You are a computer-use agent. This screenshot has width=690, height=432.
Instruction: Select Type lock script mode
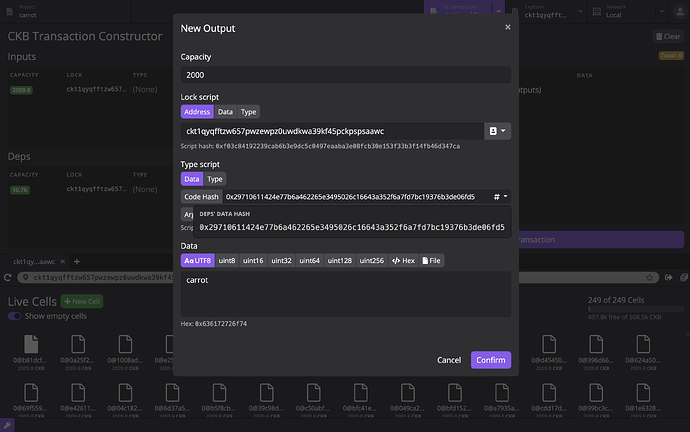coord(248,112)
